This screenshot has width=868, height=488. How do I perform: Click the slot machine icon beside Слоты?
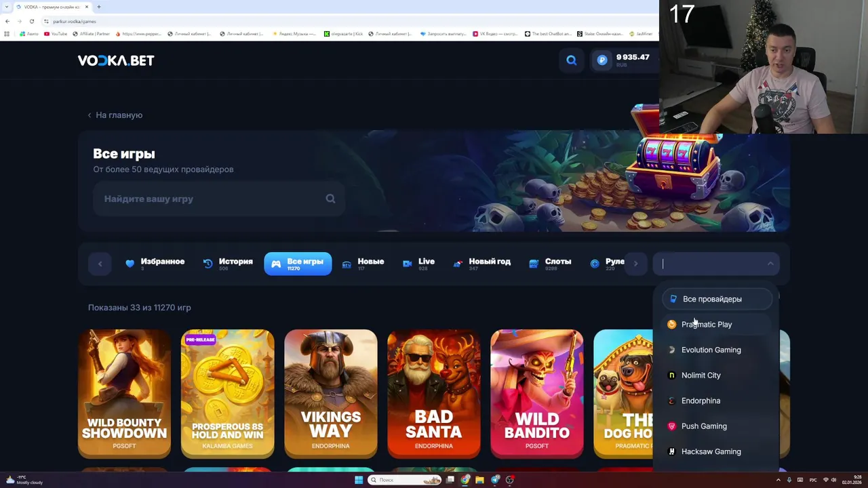click(x=534, y=264)
